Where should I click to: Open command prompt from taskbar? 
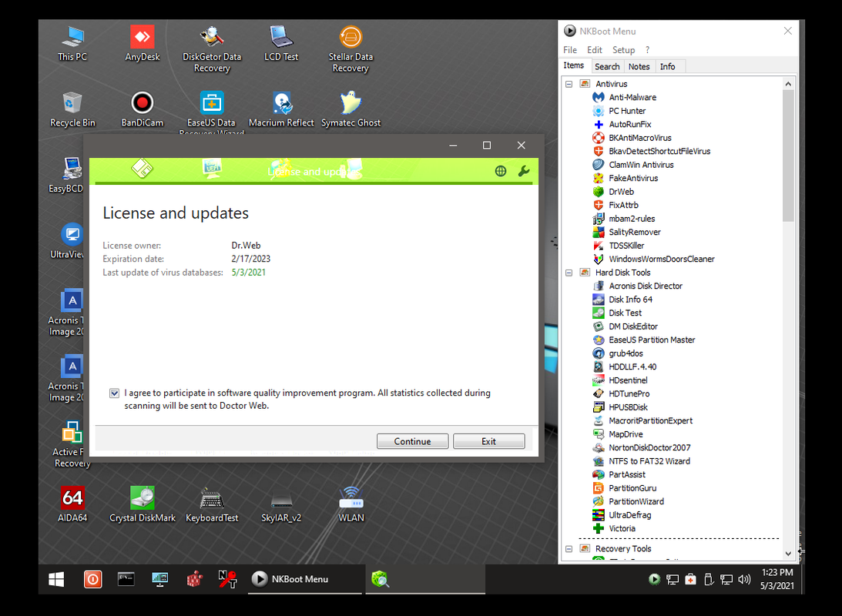point(126,579)
